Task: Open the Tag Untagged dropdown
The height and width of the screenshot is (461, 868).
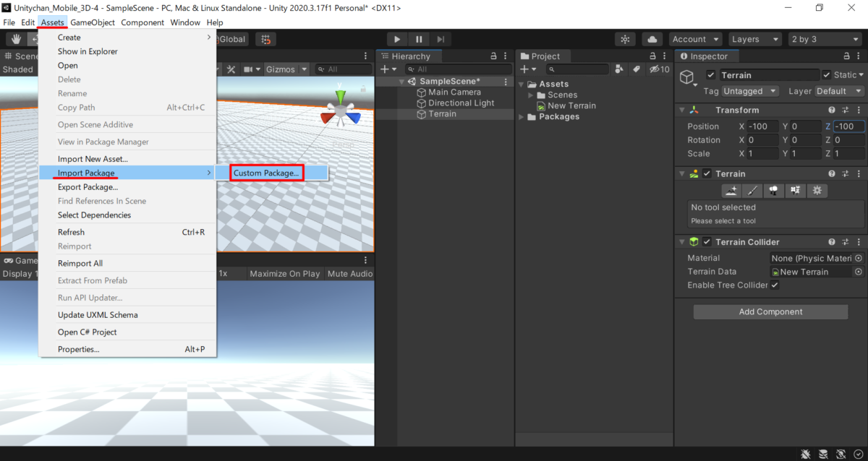Action: [x=750, y=91]
